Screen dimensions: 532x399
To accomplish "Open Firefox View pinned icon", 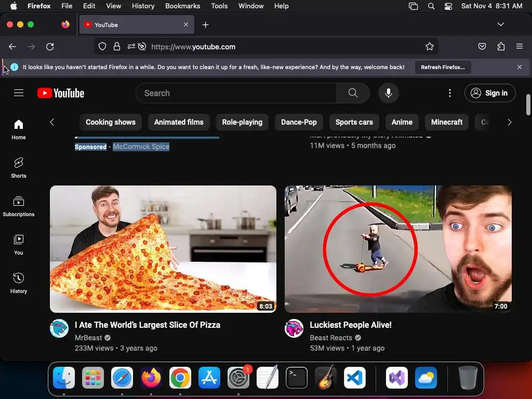I will (x=65, y=24).
